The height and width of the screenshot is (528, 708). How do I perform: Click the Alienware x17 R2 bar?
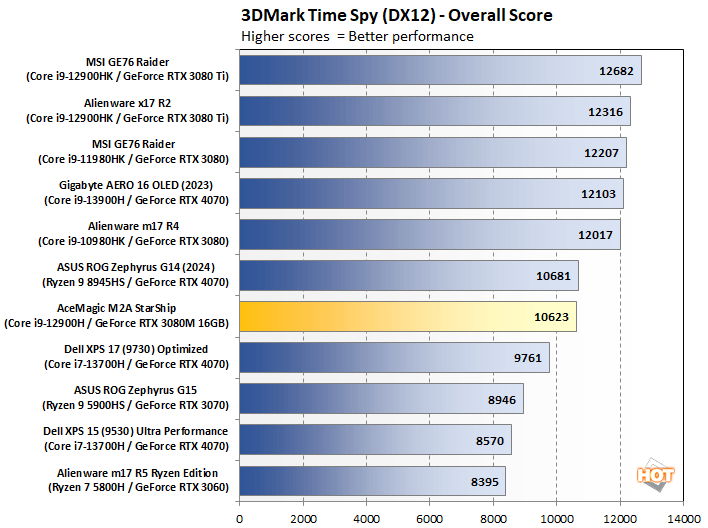pyautogui.click(x=434, y=110)
